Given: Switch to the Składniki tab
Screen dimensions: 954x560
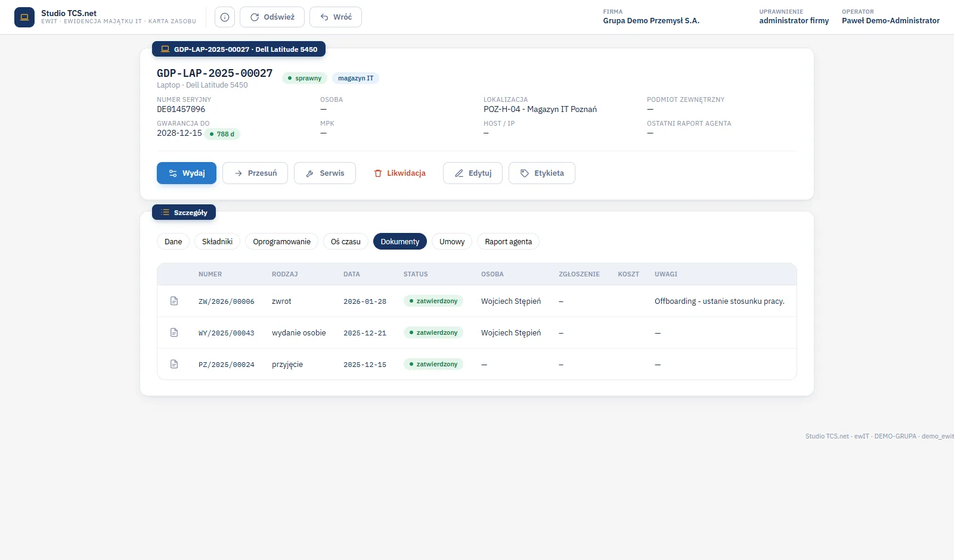Looking at the screenshot, I should pyautogui.click(x=217, y=242).
